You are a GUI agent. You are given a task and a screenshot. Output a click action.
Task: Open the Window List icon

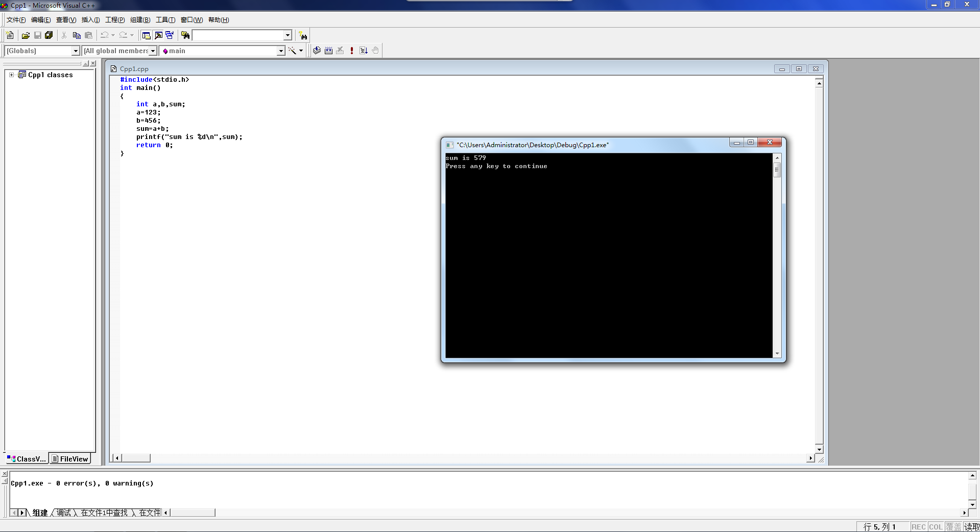click(170, 35)
